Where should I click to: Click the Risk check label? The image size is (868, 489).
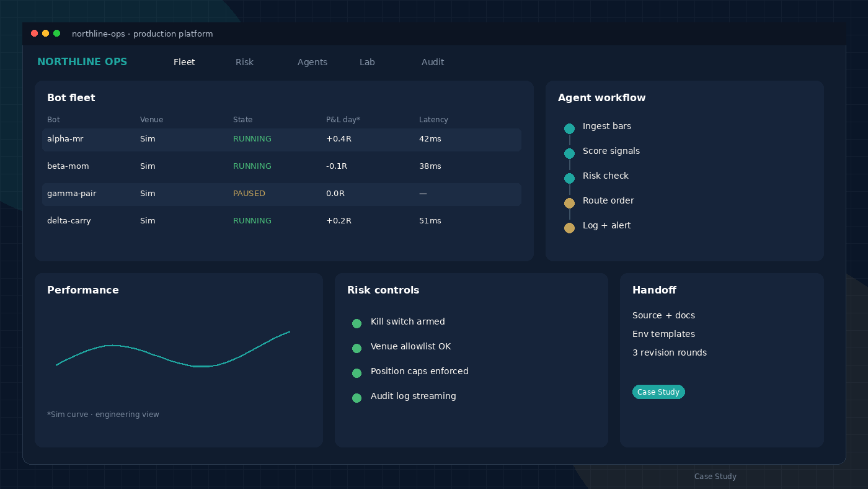coord(606,176)
